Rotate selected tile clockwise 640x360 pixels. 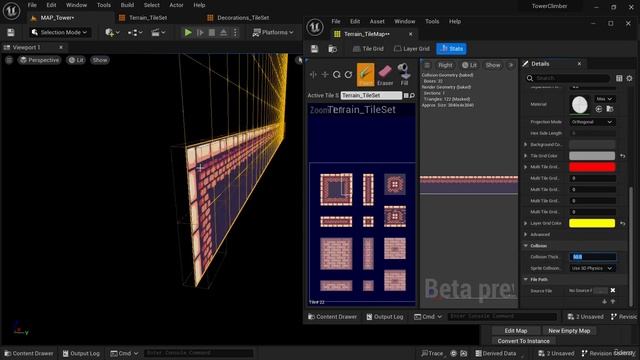coord(348,75)
